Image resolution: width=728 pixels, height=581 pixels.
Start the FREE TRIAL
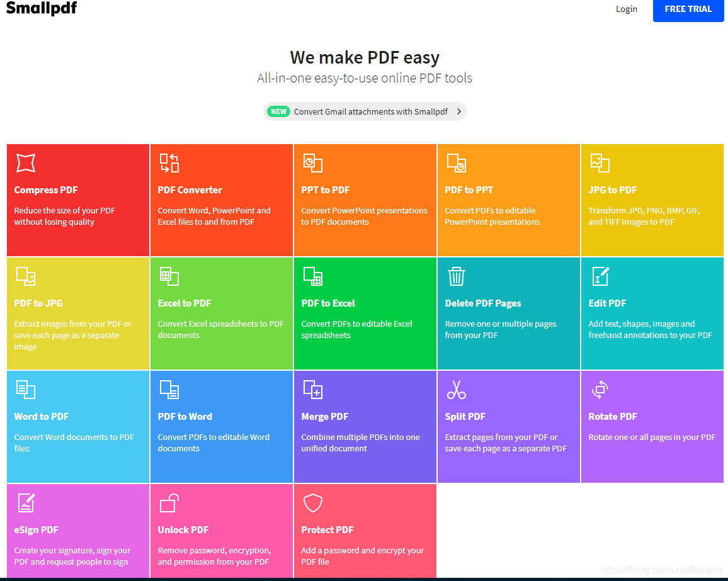click(688, 9)
